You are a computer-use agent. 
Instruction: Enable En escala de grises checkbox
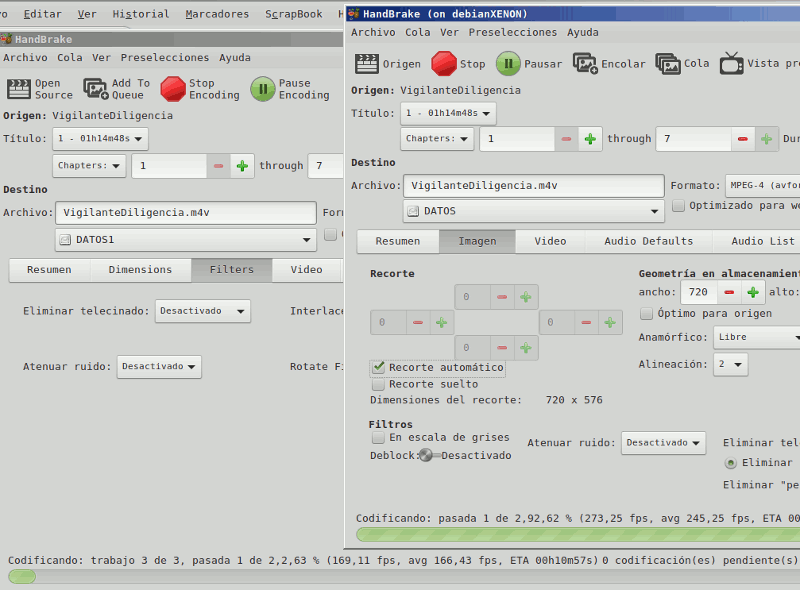(378, 437)
